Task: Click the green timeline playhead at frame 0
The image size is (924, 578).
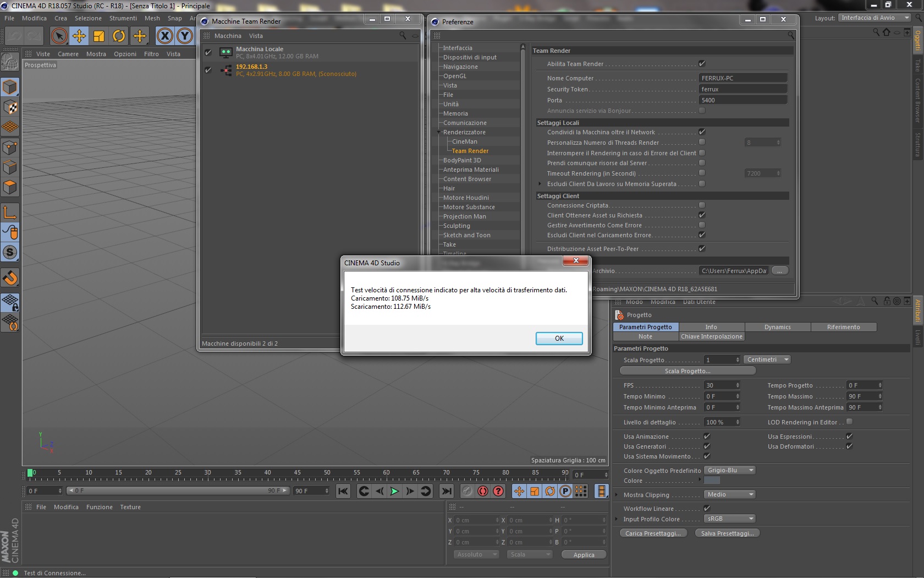Action: [x=30, y=473]
